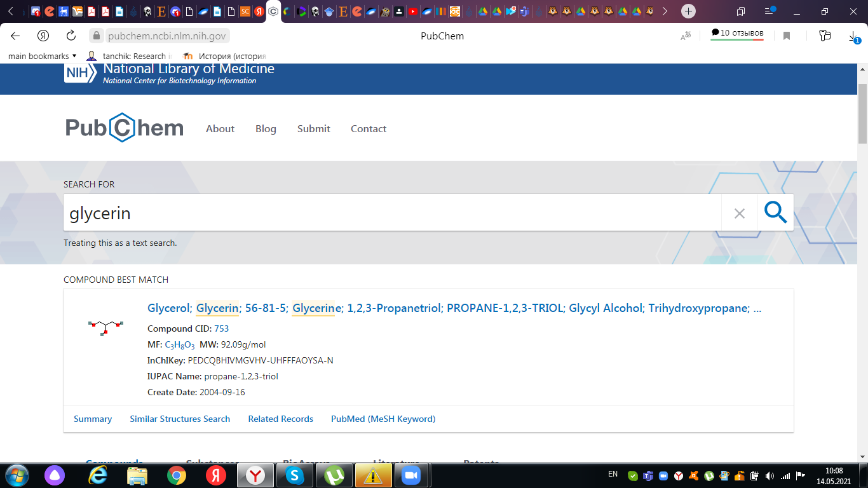Open uTorrent from the taskbar
The height and width of the screenshot is (488, 868).
334,475
